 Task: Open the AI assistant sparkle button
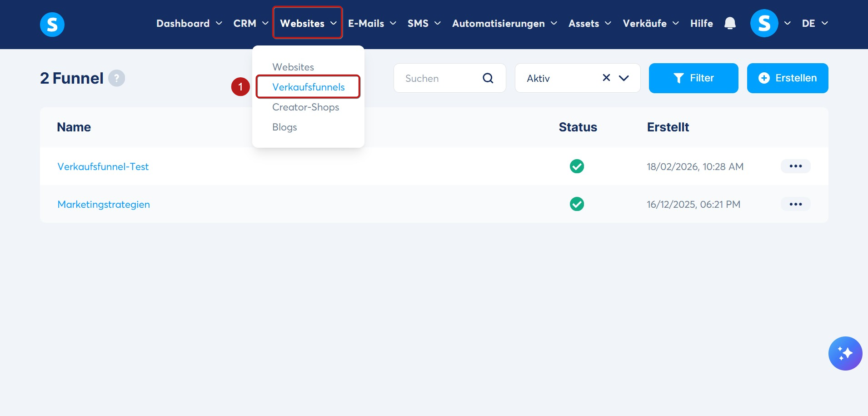[x=845, y=353]
